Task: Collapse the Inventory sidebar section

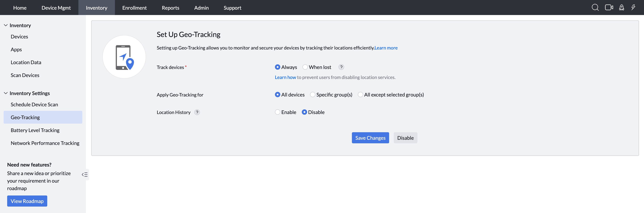Action: click(x=6, y=26)
